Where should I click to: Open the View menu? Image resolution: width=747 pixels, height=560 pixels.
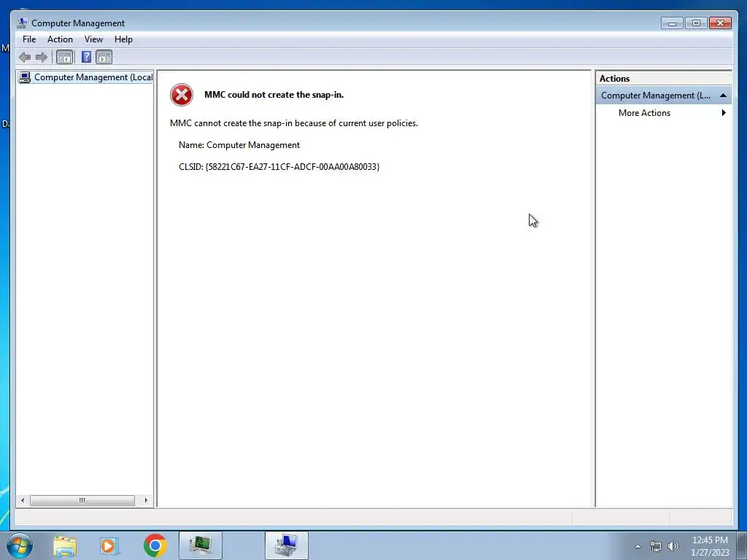pos(93,39)
